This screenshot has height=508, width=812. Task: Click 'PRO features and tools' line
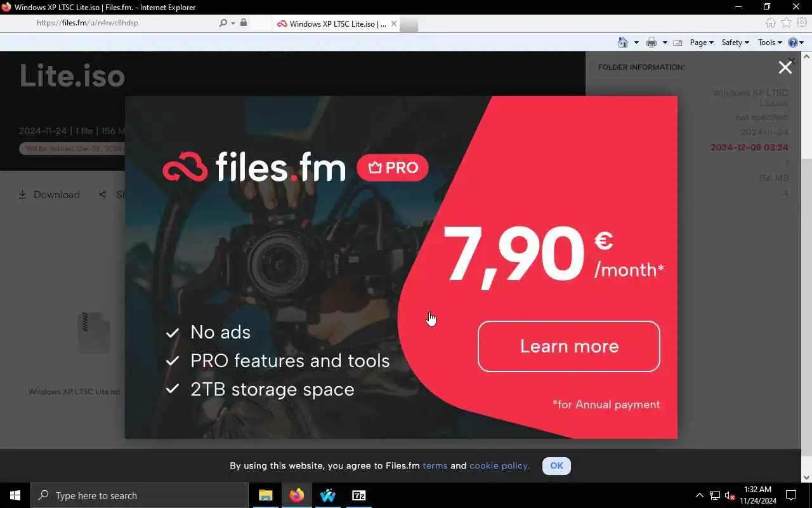(x=290, y=361)
